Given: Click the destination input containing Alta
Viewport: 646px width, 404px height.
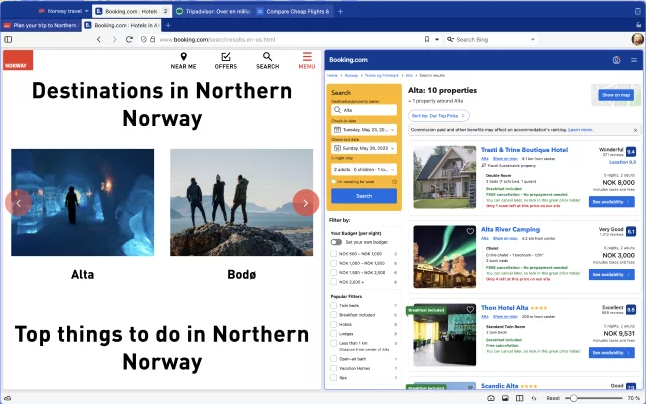Looking at the screenshot, I should (x=364, y=110).
